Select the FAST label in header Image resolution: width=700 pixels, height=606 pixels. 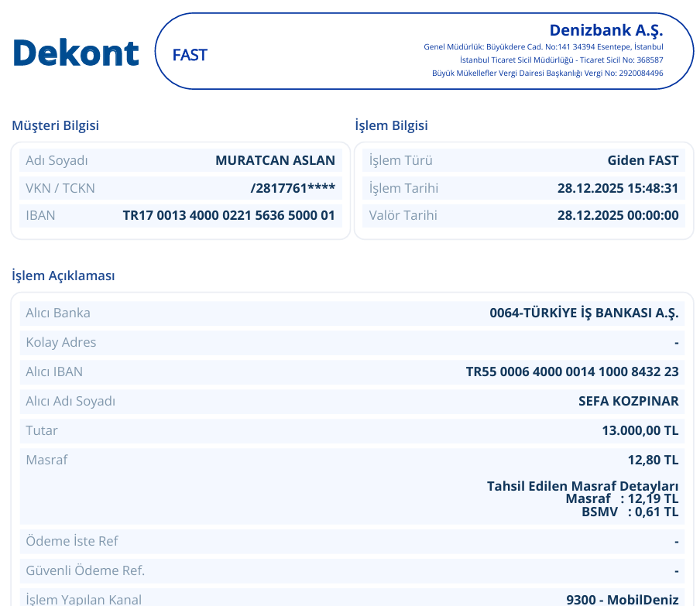click(x=190, y=55)
